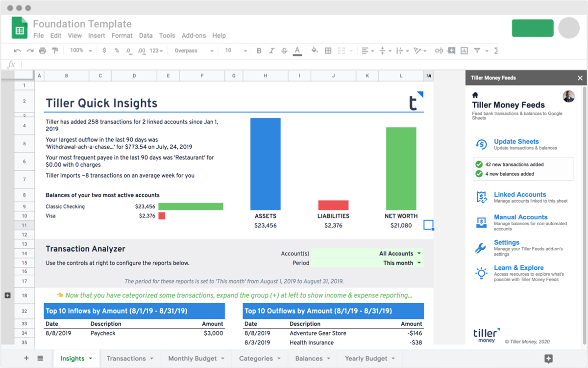Image resolution: width=588 pixels, height=368 pixels.
Task: Toggle bold formatting
Action: (x=259, y=51)
